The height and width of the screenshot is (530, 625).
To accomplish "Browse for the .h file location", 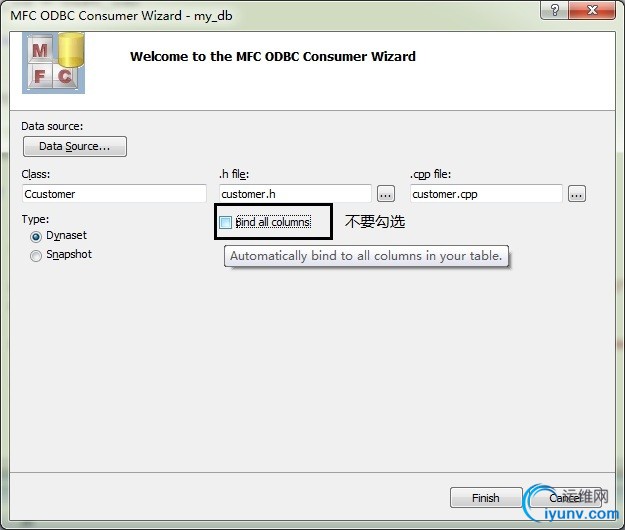I will click(x=386, y=194).
